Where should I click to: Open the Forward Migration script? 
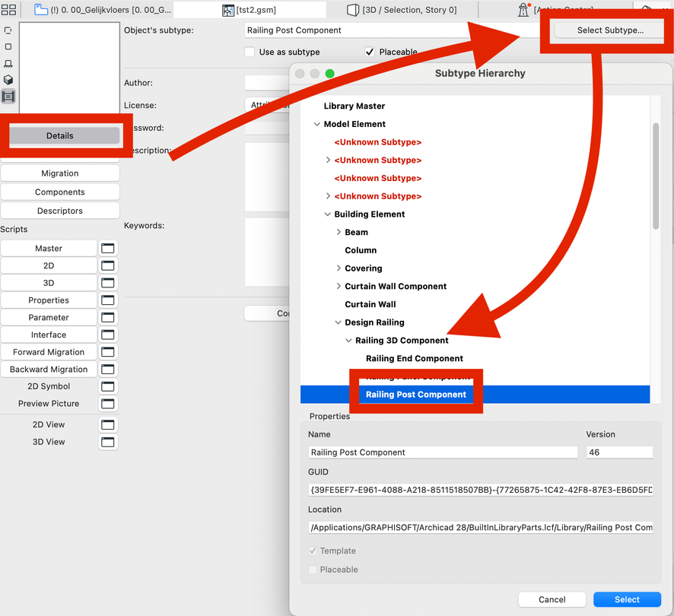click(49, 352)
